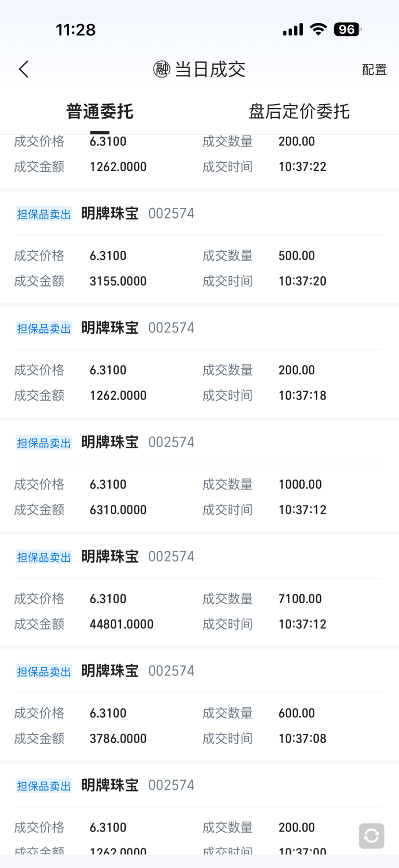Tap 明牌珠宝 name in 10:37:08 trade
399x868 pixels.
coord(110,671)
